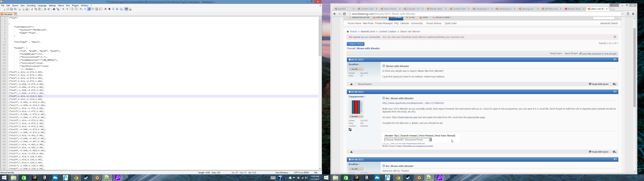Open the Choose BeamNG Discussion Forum combo box
The image size is (644, 181).
[x=408, y=140]
